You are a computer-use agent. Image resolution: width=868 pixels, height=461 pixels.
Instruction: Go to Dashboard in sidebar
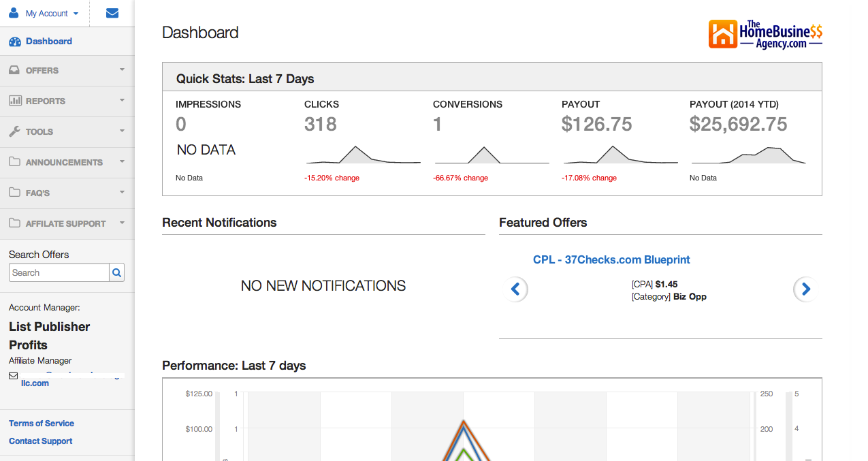[67, 42]
